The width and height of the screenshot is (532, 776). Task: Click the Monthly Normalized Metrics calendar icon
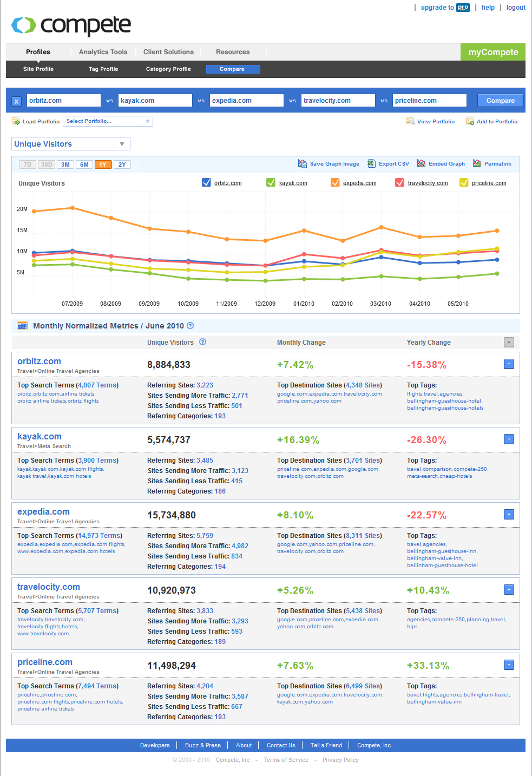tap(22, 326)
